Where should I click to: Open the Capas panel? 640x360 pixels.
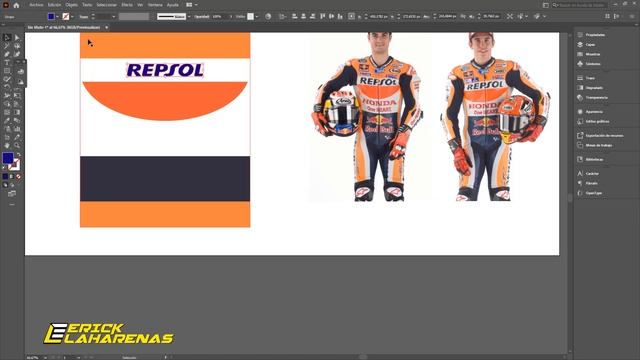[587, 44]
